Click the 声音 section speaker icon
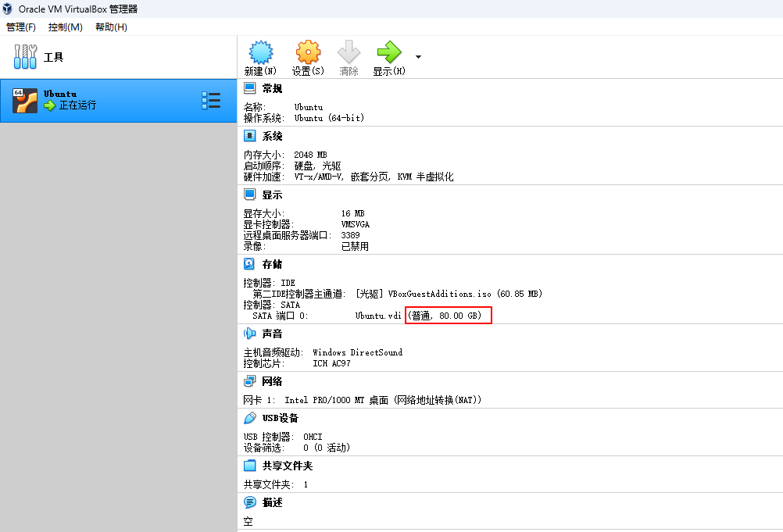 (250, 334)
